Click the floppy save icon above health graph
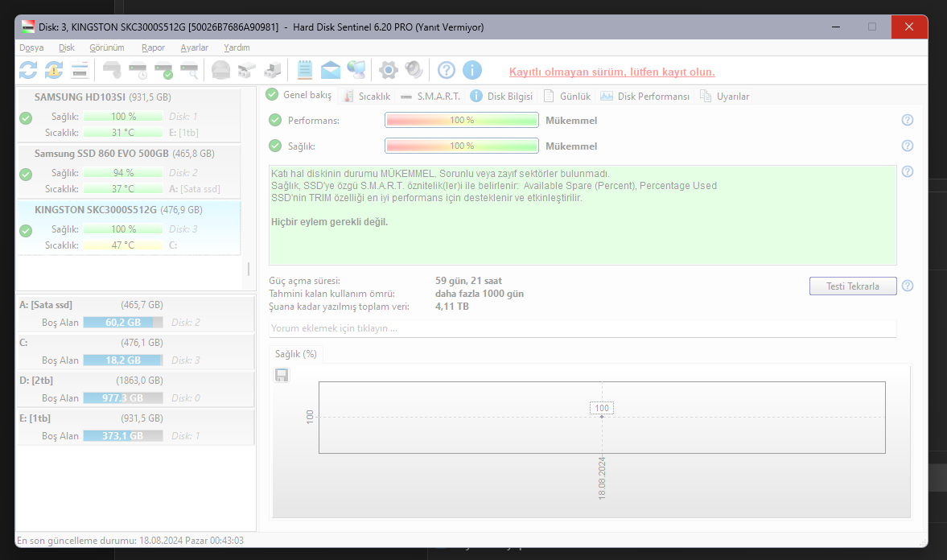The width and height of the screenshot is (947, 560). click(282, 375)
